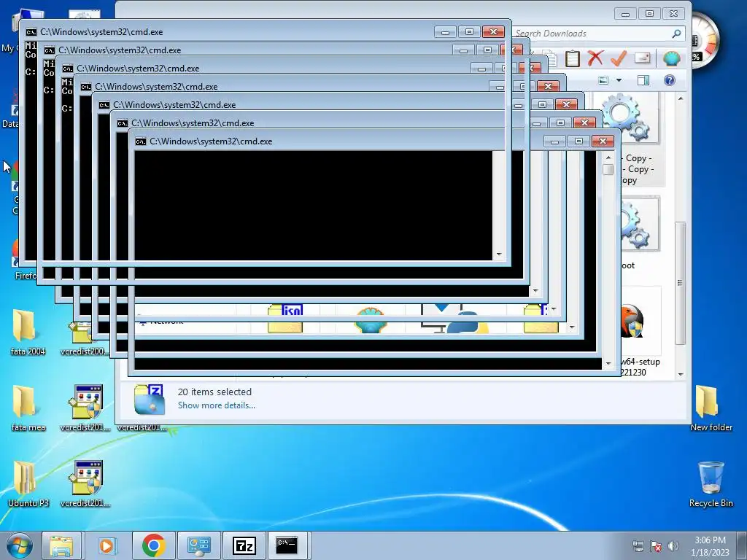Click the Show desktop strip beside the clock
This screenshot has width=747, height=560.
coord(742,546)
